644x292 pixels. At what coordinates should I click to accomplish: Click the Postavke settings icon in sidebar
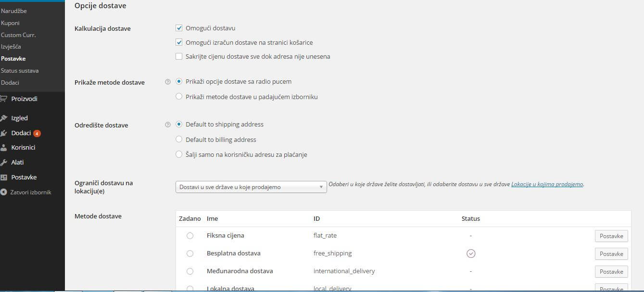(4, 178)
